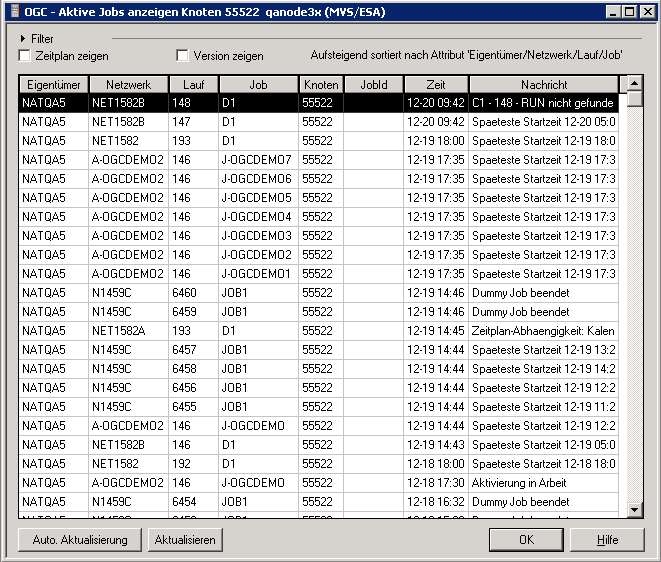
Task: Expand the Filter section triangle
Action: coord(22,38)
